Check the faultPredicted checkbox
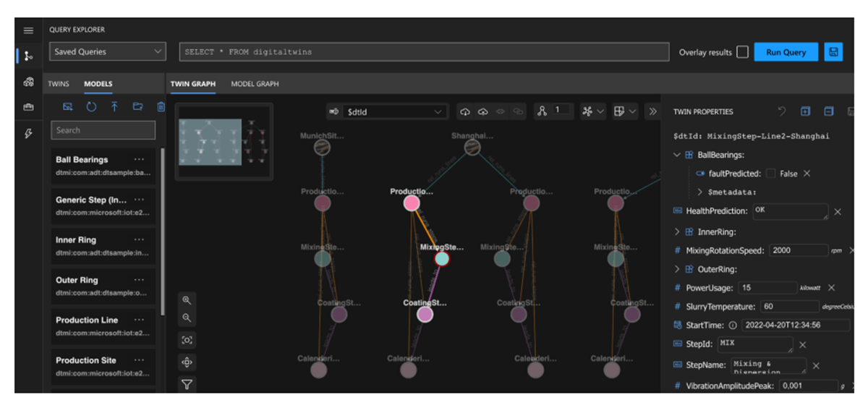 [x=770, y=174]
